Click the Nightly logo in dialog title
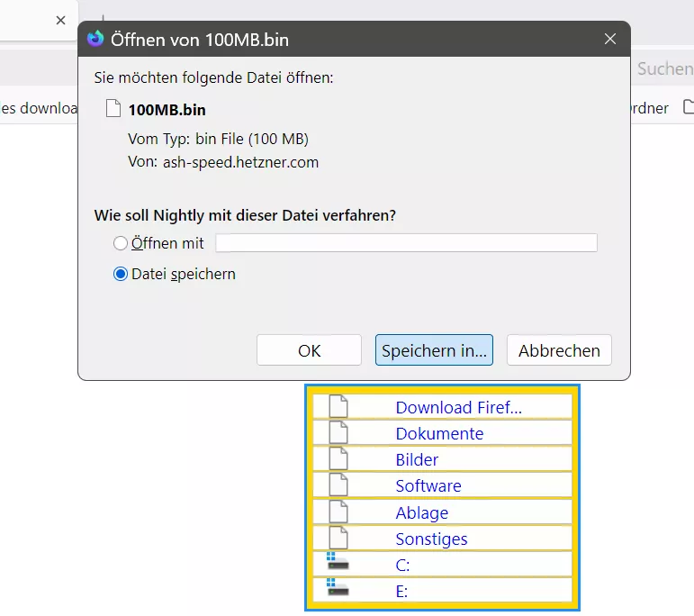Viewport: 694px width, 616px height. coord(95,39)
